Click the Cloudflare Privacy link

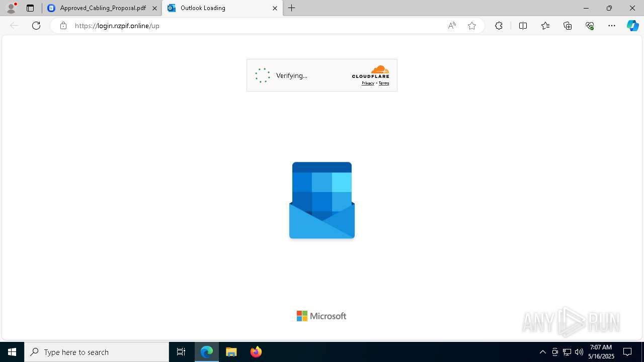(368, 83)
